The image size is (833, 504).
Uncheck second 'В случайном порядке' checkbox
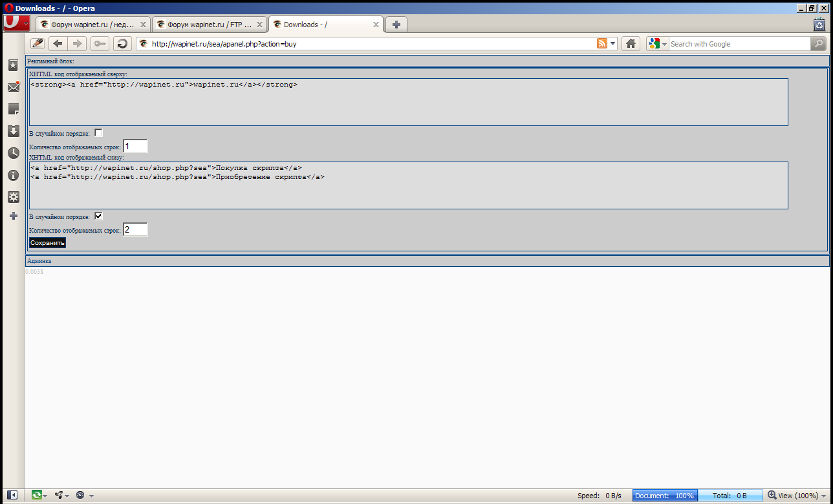click(99, 216)
